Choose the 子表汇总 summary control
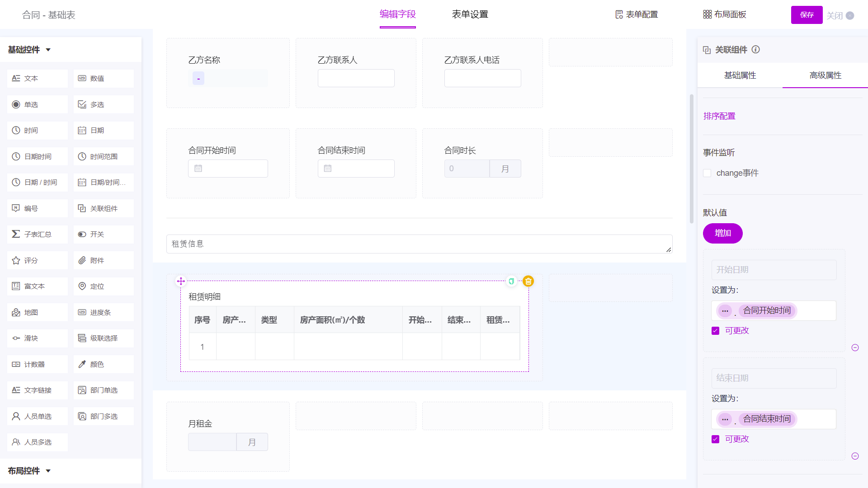The height and width of the screenshot is (488, 868). tap(38, 234)
